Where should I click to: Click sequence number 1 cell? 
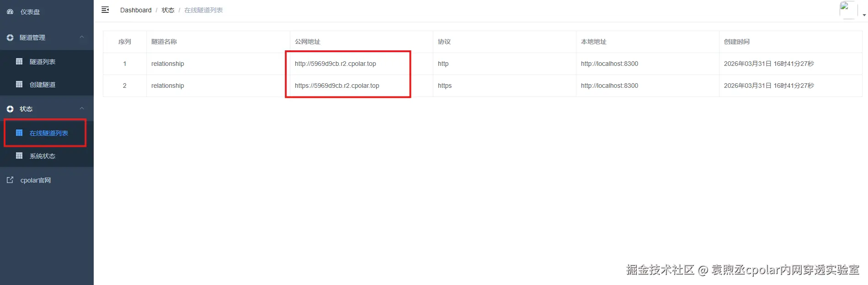tap(124, 64)
